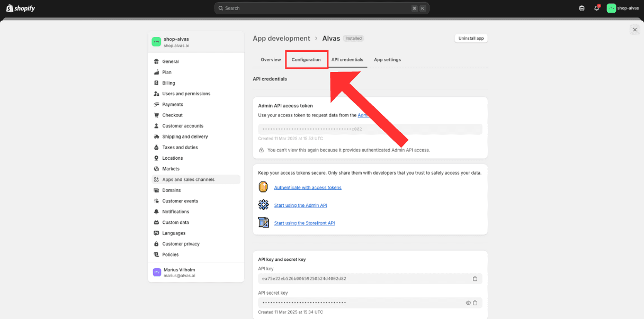Click the Plan icon in the settings sidebar
Viewport: 644px width, 319px height.
157,72
